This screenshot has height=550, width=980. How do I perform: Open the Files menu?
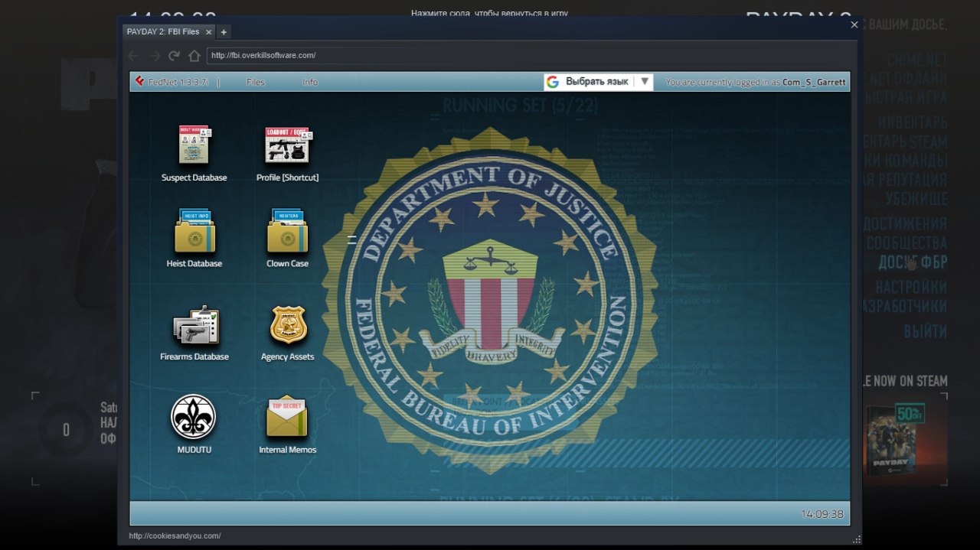click(256, 82)
